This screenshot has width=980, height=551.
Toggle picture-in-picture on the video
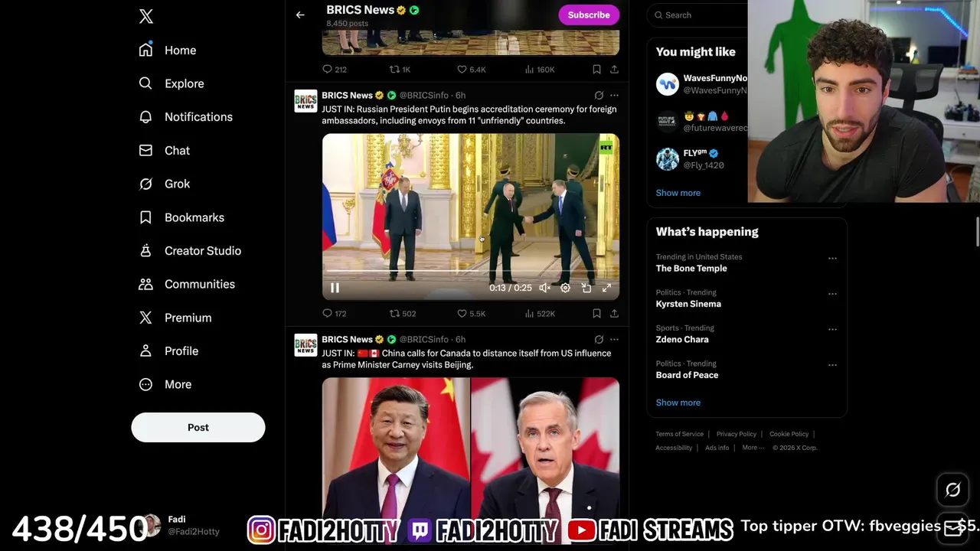[586, 288]
